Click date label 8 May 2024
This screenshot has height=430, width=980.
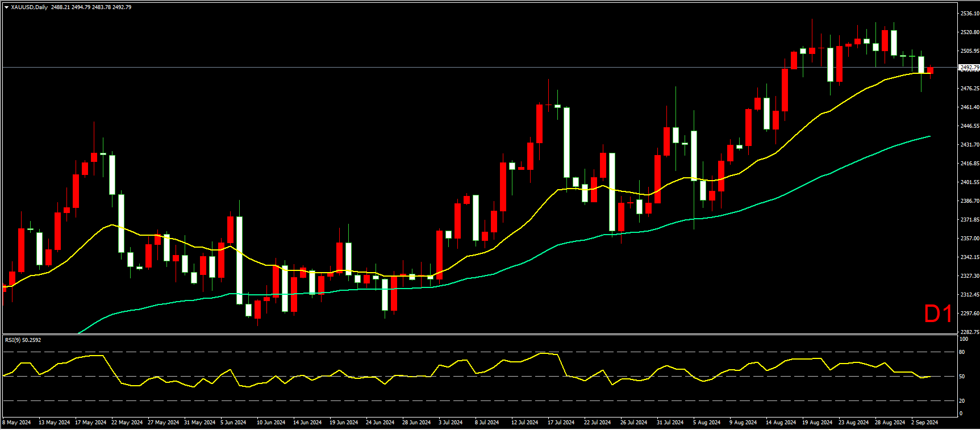(17, 423)
